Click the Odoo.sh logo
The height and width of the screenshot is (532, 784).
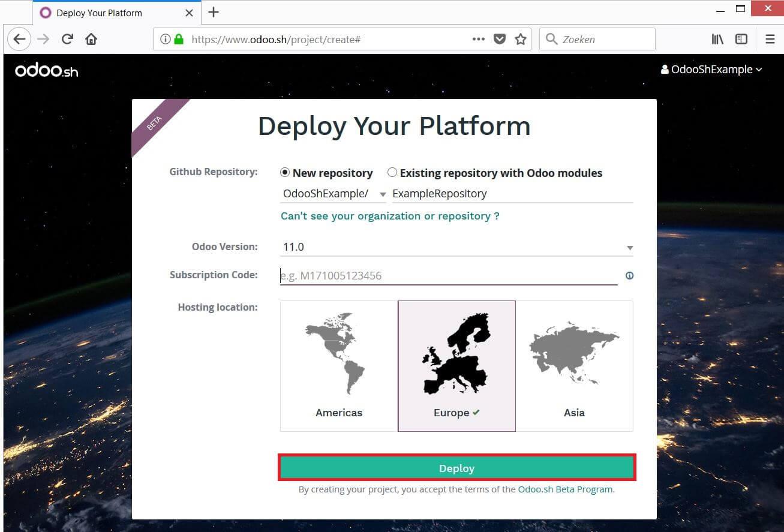[47, 70]
